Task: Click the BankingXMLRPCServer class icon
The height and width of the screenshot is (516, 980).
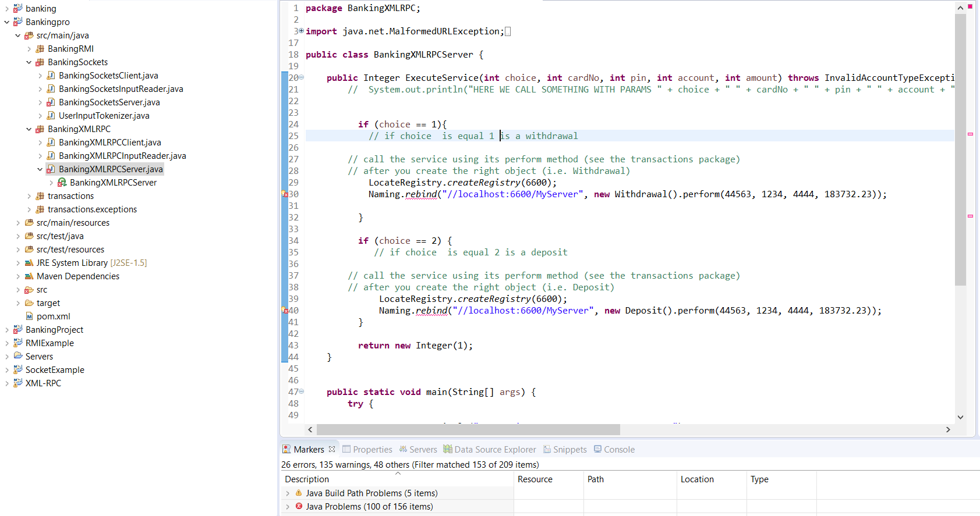Action: click(62, 183)
